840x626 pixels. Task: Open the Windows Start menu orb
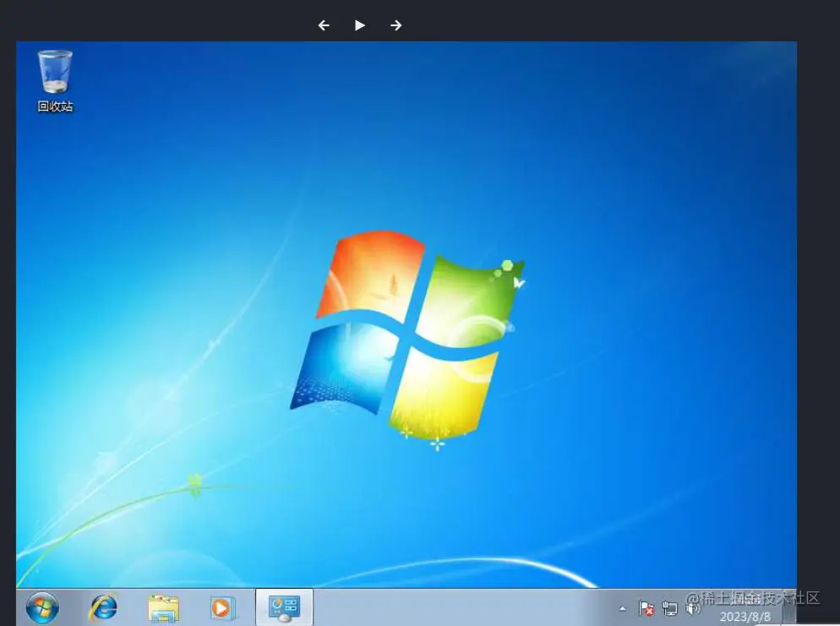click(42, 608)
